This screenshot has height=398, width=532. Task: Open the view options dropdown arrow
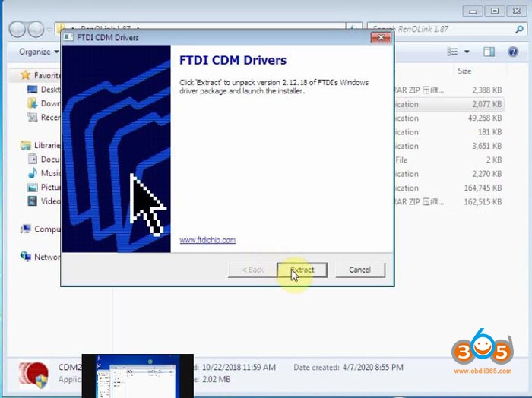pos(467,52)
